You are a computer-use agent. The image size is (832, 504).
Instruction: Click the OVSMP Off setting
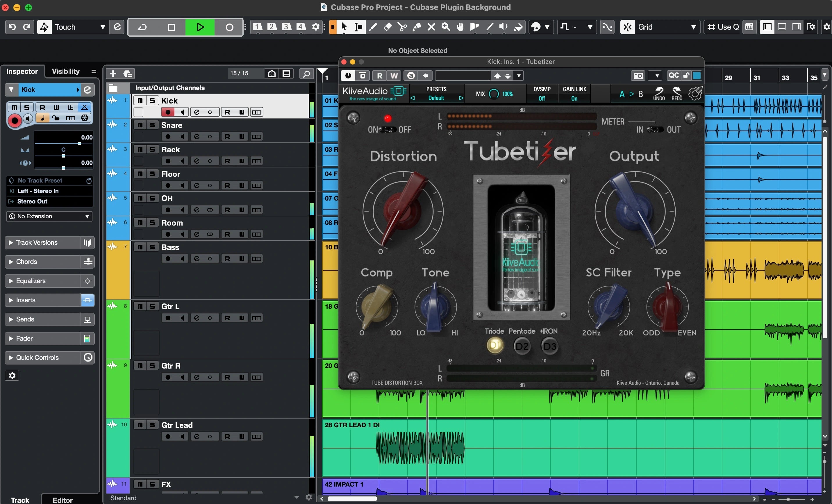pos(542,98)
